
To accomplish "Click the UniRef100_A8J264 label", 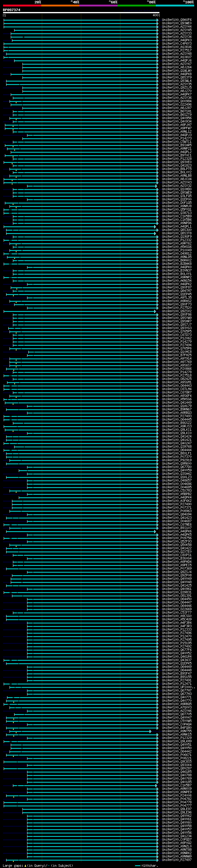I will coord(177,67).
